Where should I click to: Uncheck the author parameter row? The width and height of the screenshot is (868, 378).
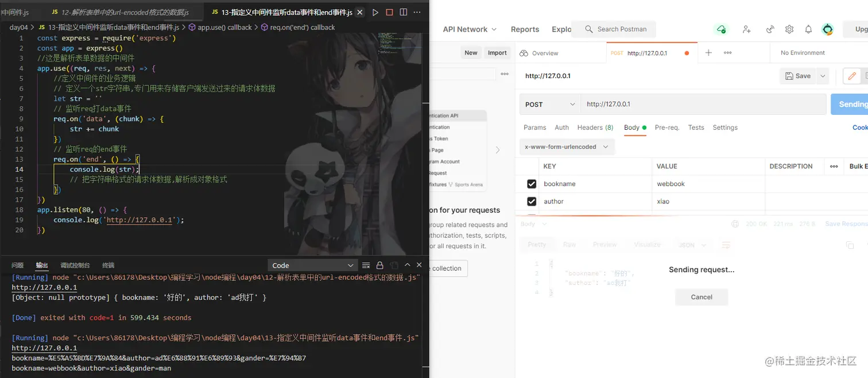pos(532,201)
